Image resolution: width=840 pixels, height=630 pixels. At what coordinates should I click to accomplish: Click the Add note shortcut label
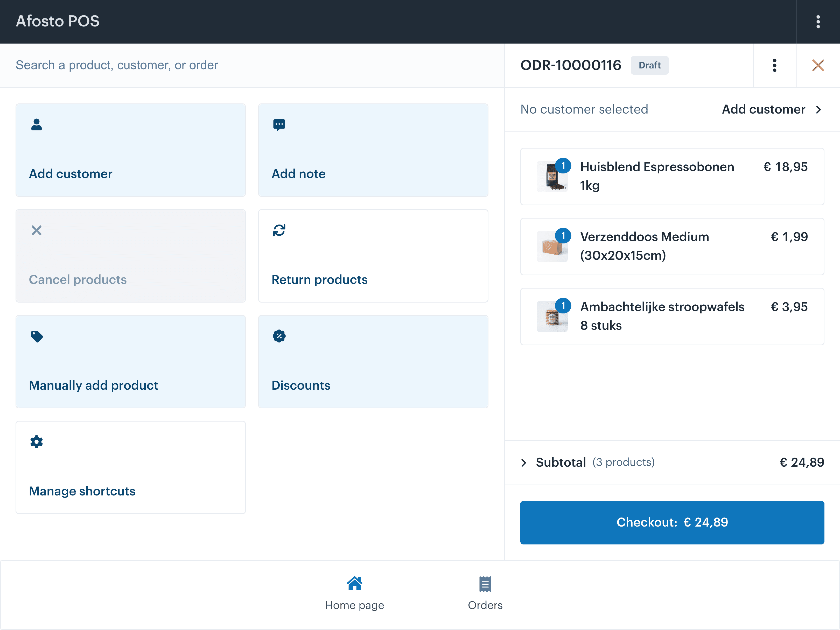(x=298, y=174)
